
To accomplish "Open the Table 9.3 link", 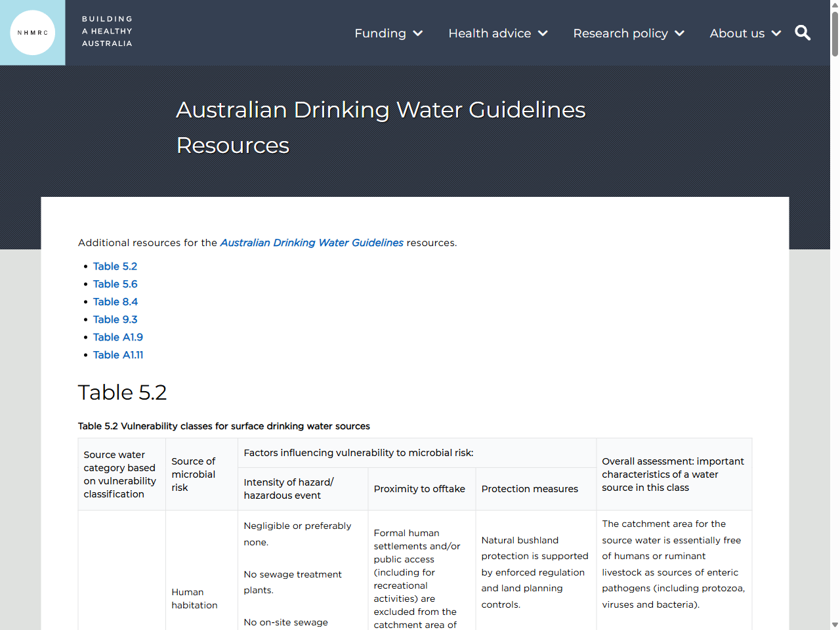I will [x=115, y=319].
